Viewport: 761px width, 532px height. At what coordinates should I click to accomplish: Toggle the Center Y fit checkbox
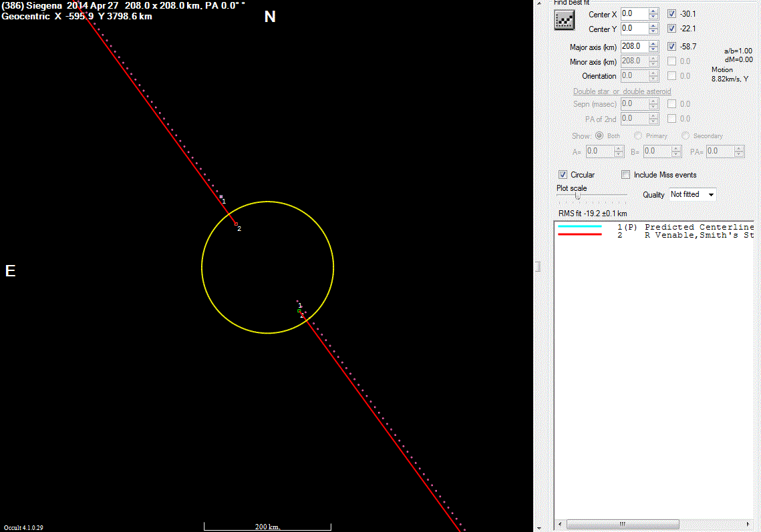point(671,29)
